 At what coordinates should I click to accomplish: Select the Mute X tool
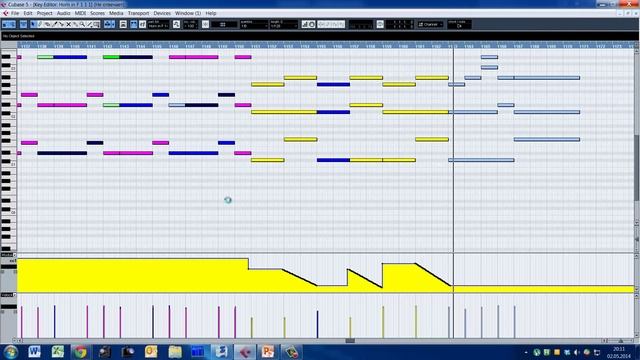coord(69,24)
